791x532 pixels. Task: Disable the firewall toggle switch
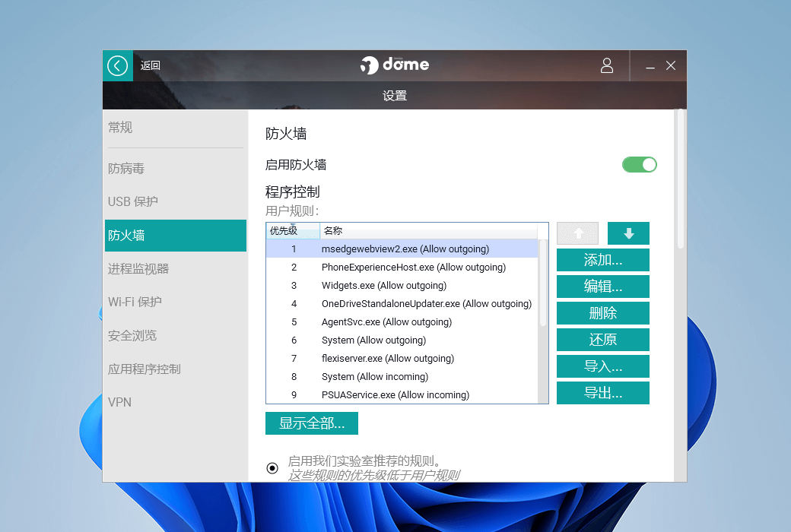(639, 165)
